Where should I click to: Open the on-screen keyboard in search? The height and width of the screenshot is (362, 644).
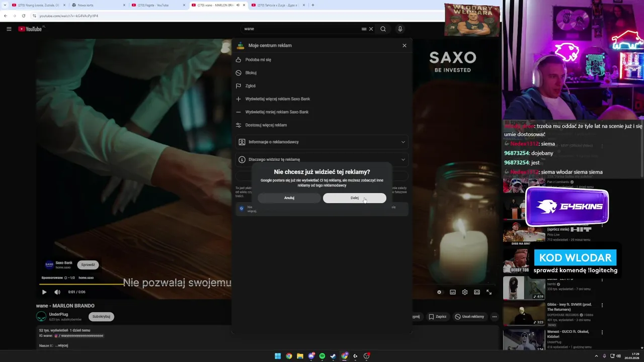point(364,29)
